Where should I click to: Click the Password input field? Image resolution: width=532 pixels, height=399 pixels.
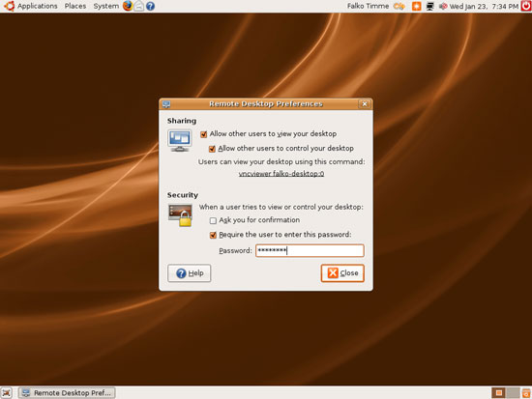click(310, 250)
